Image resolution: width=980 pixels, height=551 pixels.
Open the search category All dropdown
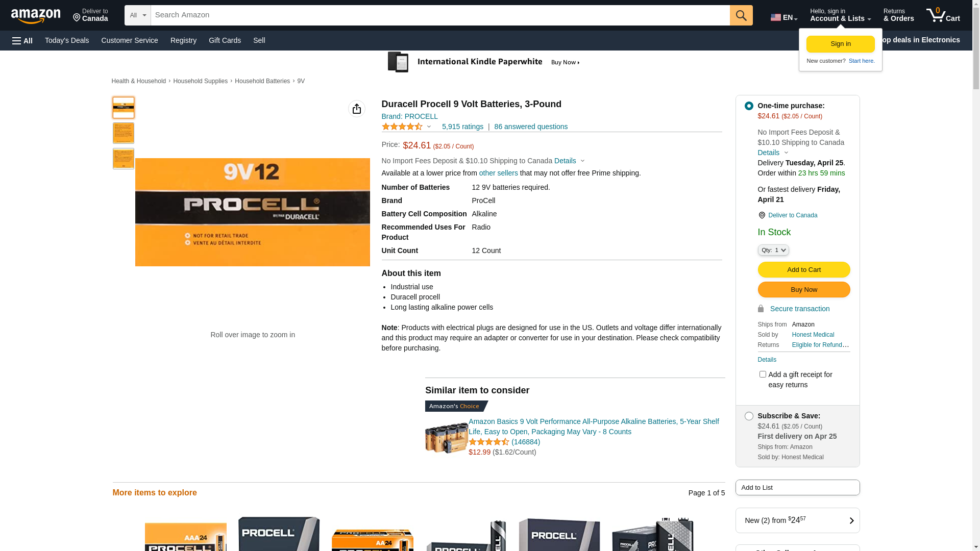[x=137, y=15]
